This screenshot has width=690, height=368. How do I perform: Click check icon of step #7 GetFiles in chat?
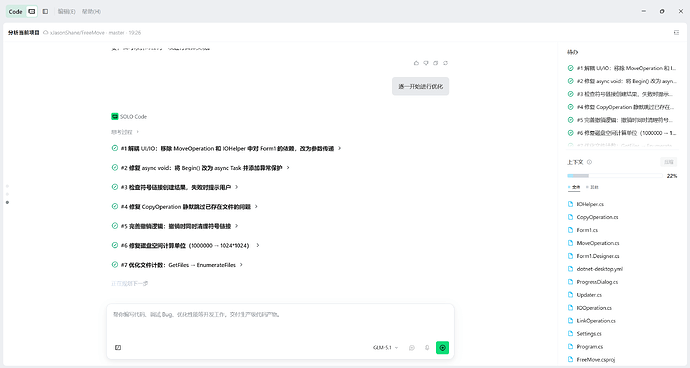coord(115,265)
